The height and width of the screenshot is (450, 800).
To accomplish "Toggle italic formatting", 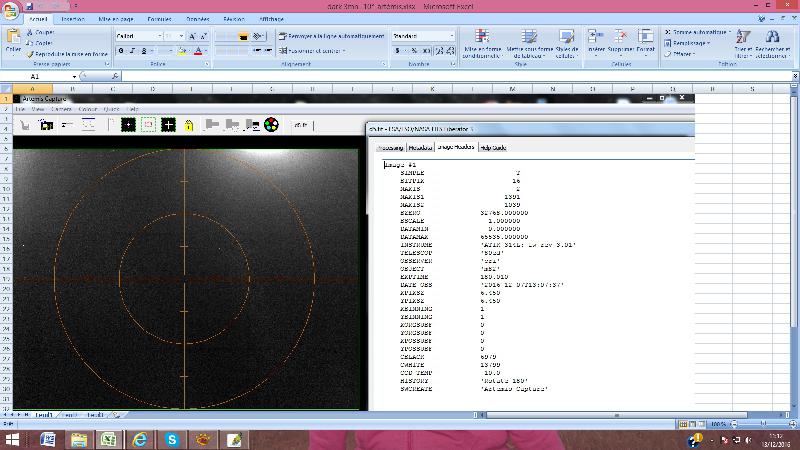I will pos(132,51).
